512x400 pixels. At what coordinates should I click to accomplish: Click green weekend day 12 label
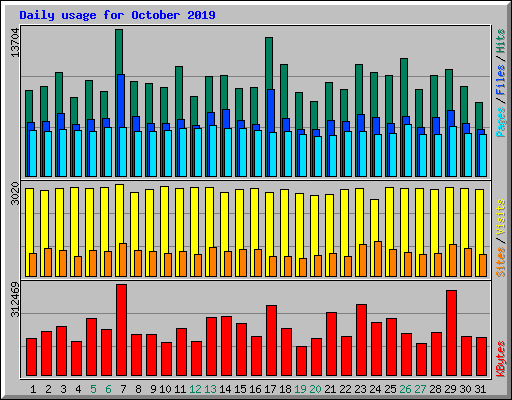(195, 389)
